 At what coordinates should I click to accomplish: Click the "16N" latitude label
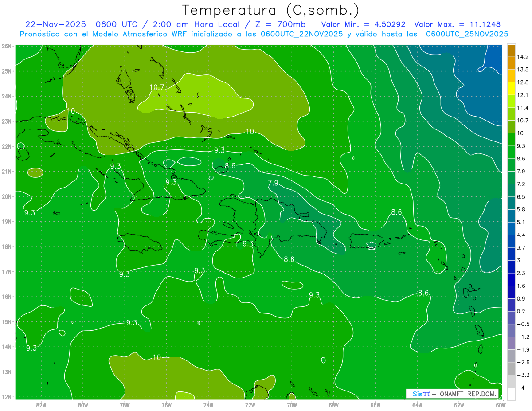(x=7, y=297)
